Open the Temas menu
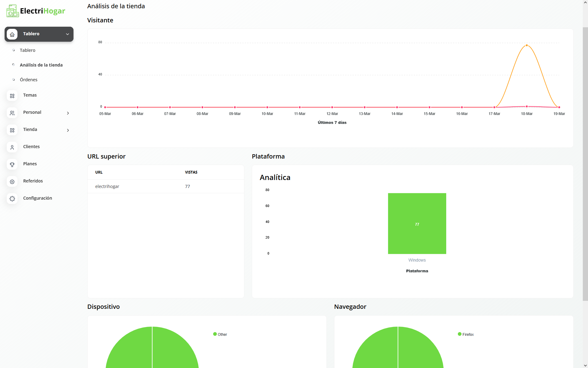This screenshot has width=588, height=368. [x=30, y=95]
